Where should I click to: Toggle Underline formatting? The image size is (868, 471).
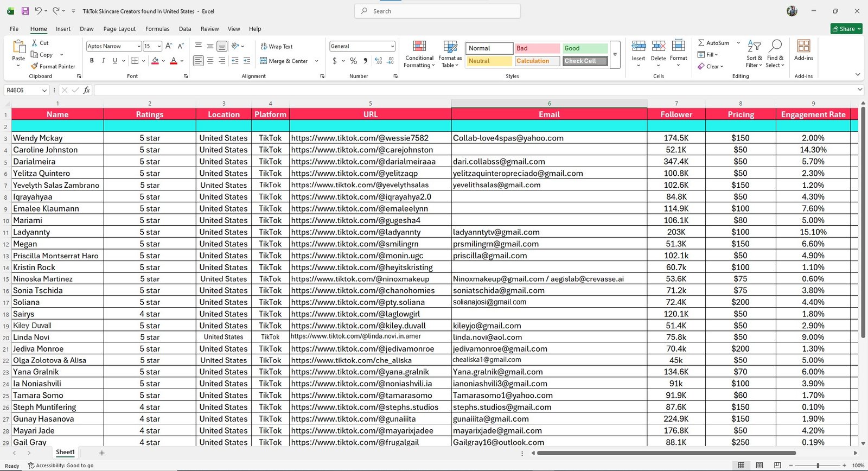114,61
